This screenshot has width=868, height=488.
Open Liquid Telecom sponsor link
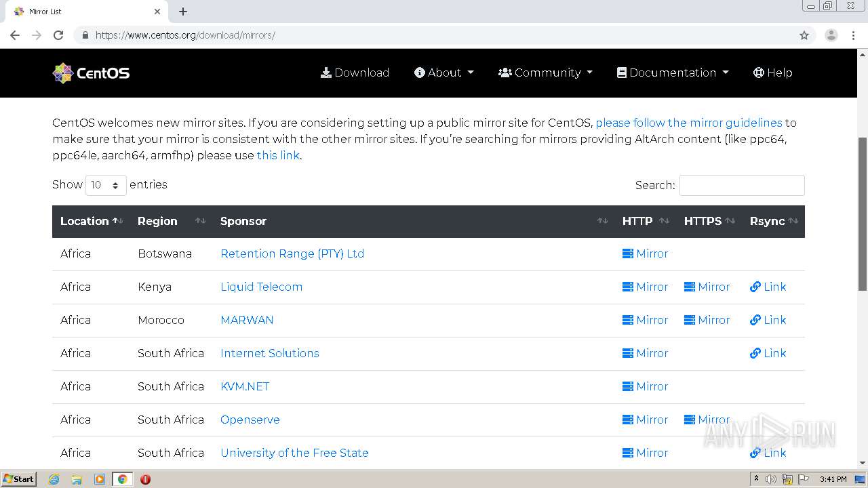pyautogui.click(x=261, y=287)
